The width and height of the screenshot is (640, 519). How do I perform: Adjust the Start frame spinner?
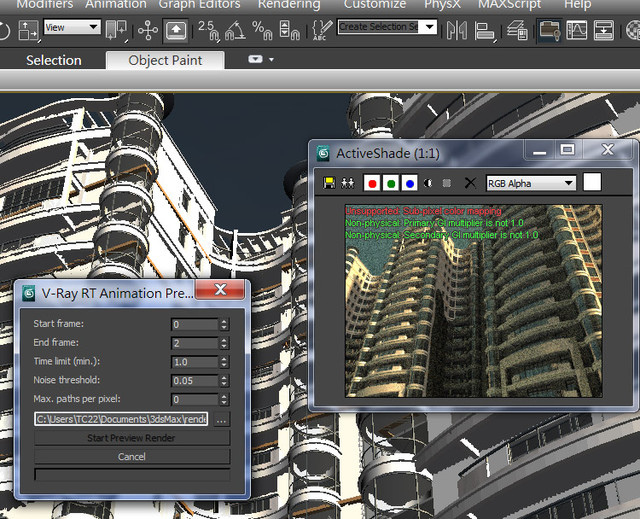click(x=224, y=324)
